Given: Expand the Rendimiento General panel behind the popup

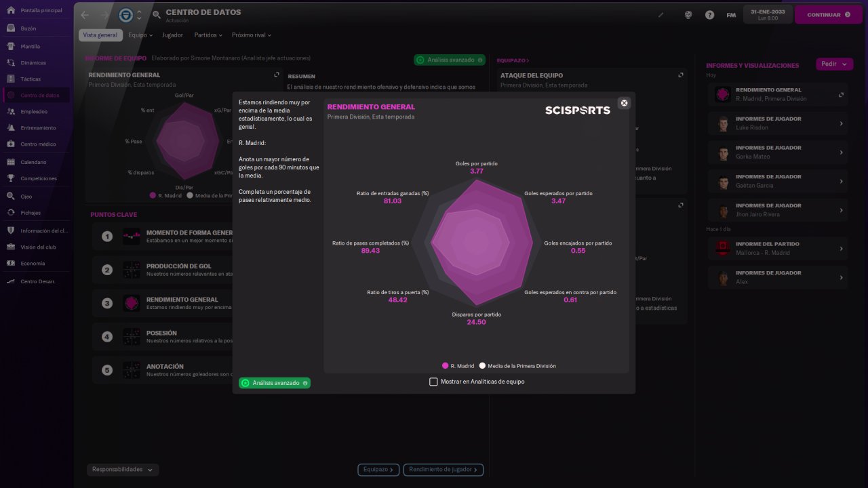Looking at the screenshot, I should (x=277, y=75).
